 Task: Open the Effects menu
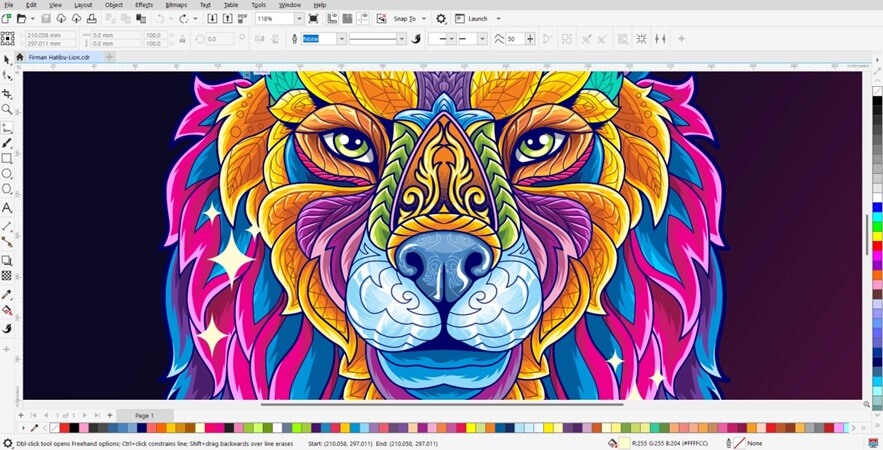pos(144,5)
